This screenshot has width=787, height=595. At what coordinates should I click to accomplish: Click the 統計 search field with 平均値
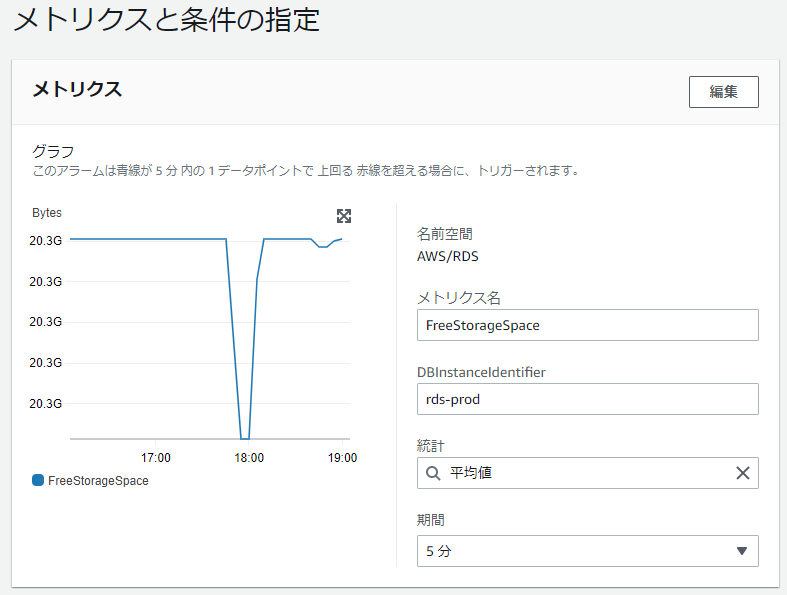[x=587, y=473]
